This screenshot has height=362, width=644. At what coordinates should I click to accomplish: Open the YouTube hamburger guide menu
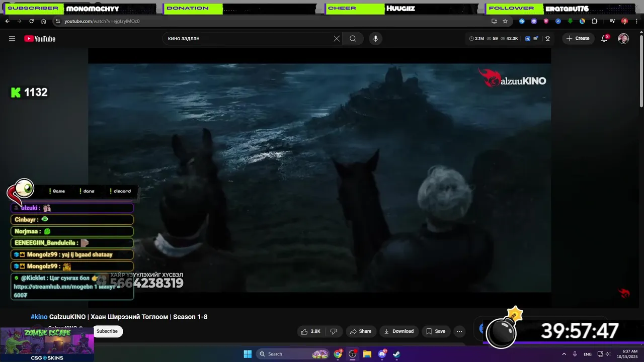pos(12,39)
